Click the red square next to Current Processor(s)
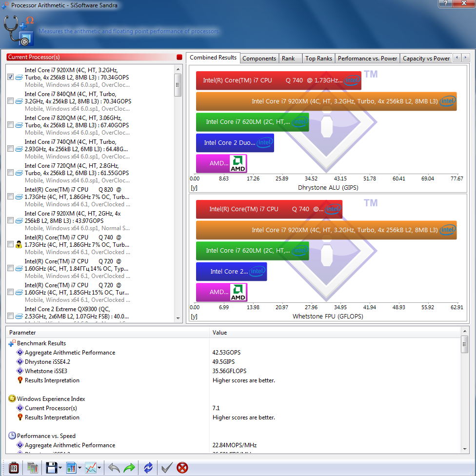The width and height of the screenshot is (476, 476). tap(179, 57)
